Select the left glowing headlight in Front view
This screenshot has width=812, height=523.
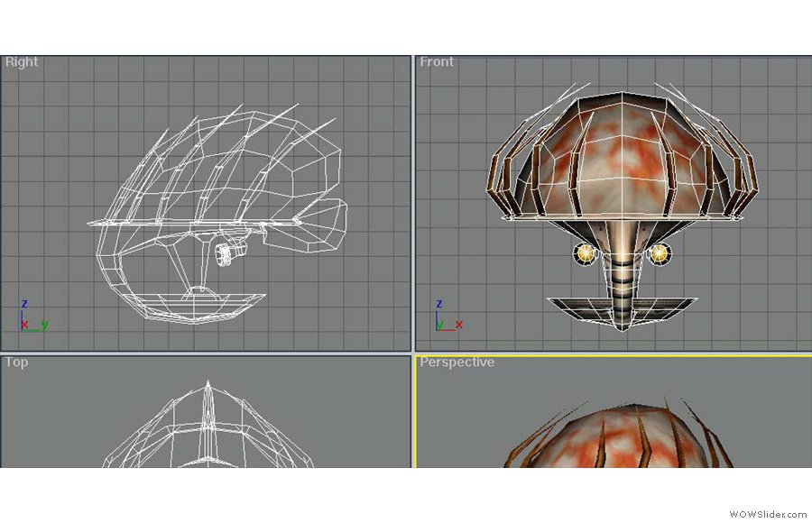pyautogui.click(x=586, y=253)
